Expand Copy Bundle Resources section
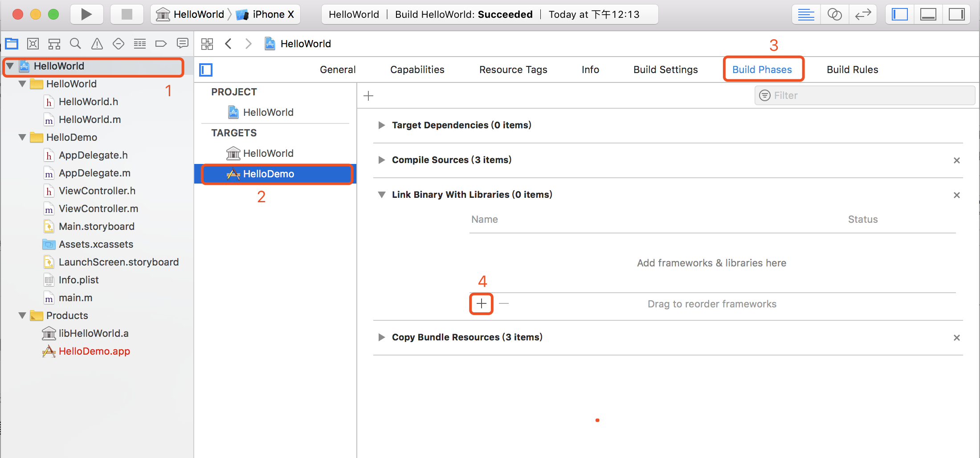Viewport: 980px width, 458px height. 381,337
